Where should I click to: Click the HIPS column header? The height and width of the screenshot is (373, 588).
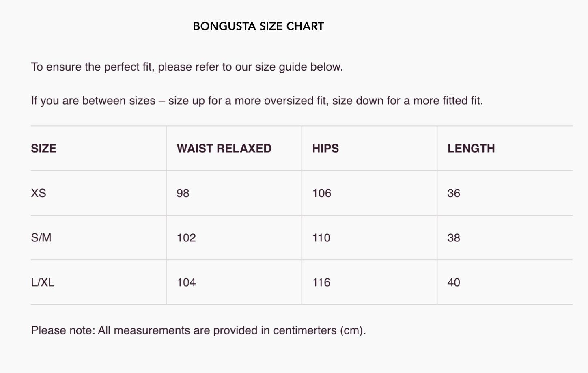[325, 149]
